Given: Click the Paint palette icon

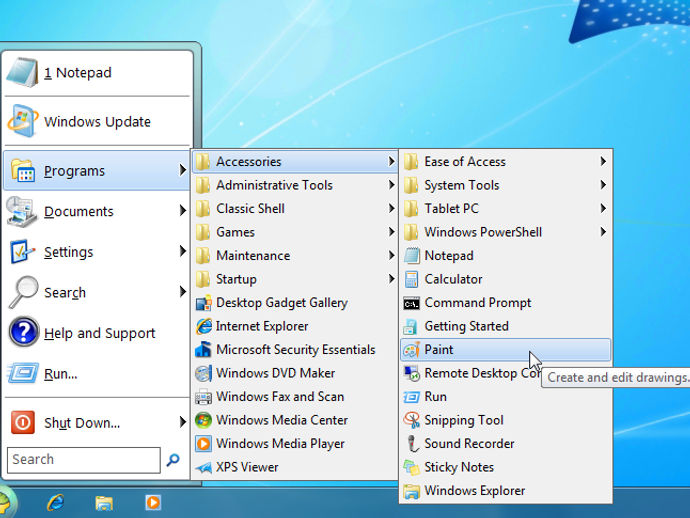Looking at the screenshot, I should point(411,350).
